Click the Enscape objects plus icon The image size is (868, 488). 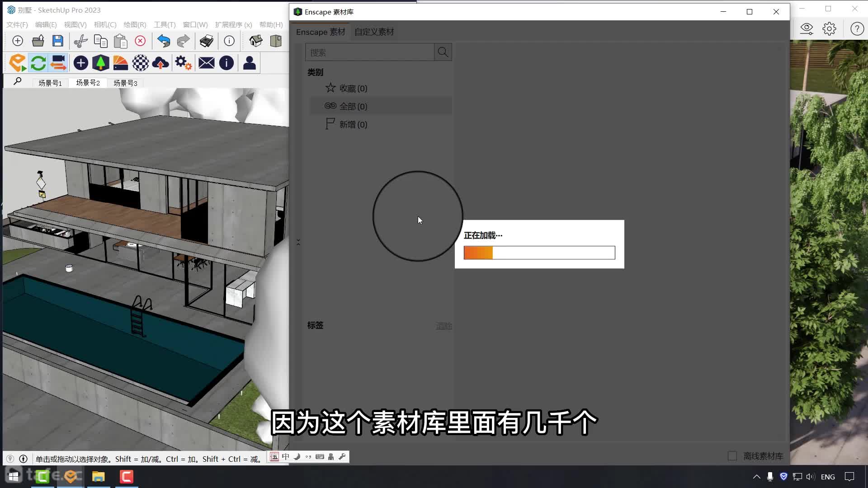(x=81, y=63)
